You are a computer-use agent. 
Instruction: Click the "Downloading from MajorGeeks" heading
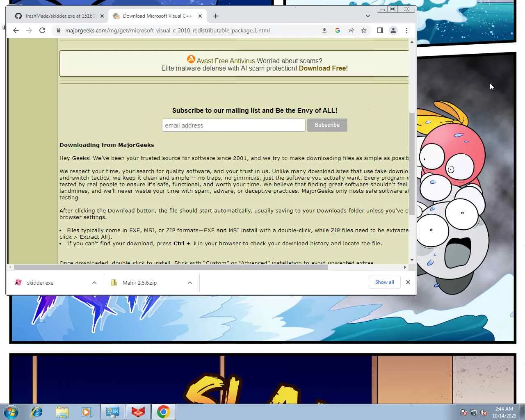pos(107,145)
